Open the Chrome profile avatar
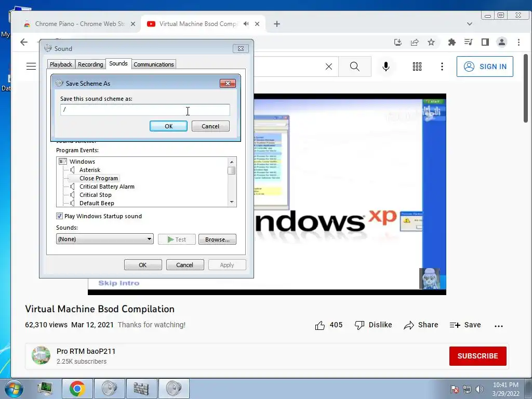Image resolution: width=532 pixels, height=399 pixels. (x=502, y=42)
